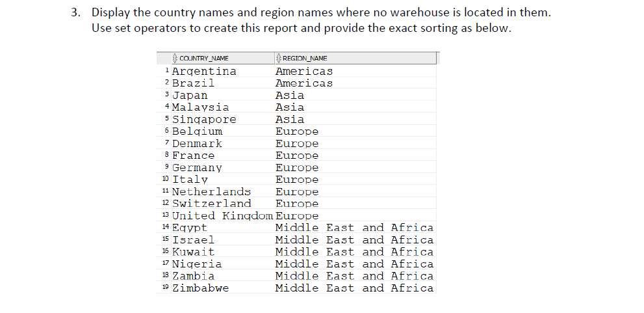
Task: Click the COUNTRY_NAME column header
Action: pyautogui.click(x=222, y=59)
